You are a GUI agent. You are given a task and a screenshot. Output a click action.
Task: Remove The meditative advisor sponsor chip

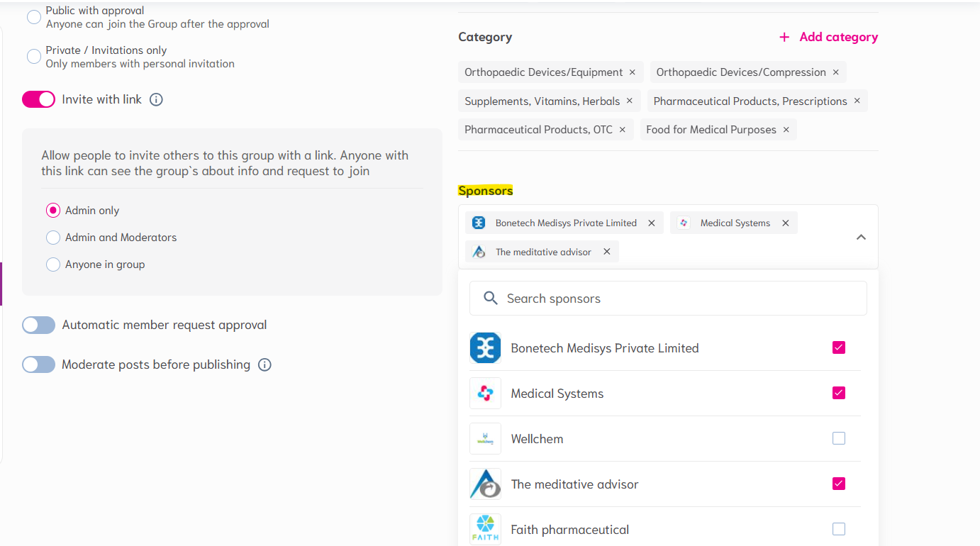[x=607, y=252]
